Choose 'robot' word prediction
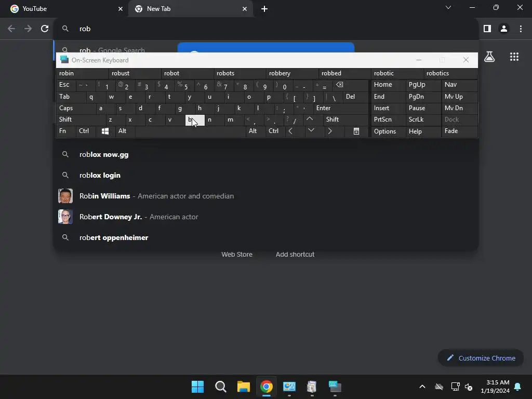Screen dimensions: 532x399 point(187,73)
